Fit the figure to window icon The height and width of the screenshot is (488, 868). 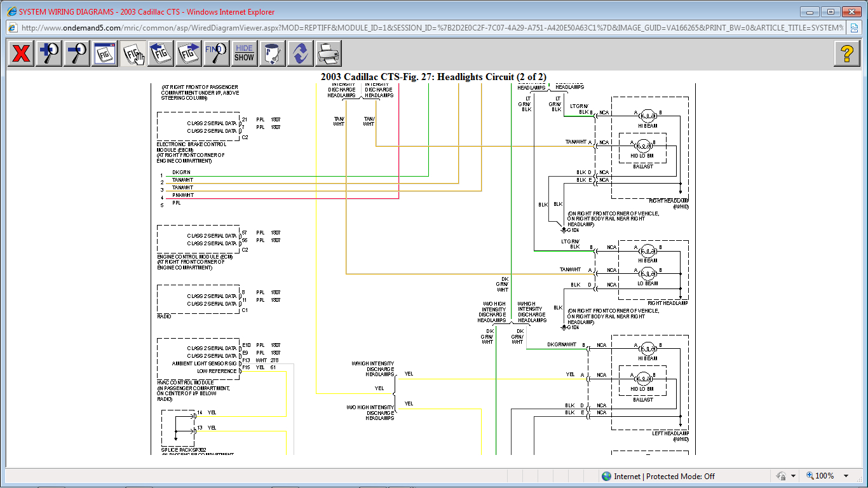click(105, 53)
